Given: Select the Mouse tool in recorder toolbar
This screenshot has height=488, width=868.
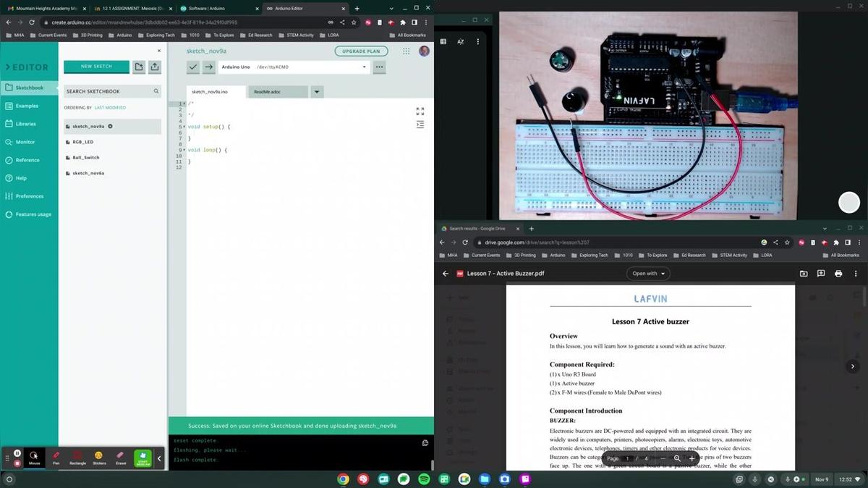Looking at the screenshot, I should [x=34, y=458].
